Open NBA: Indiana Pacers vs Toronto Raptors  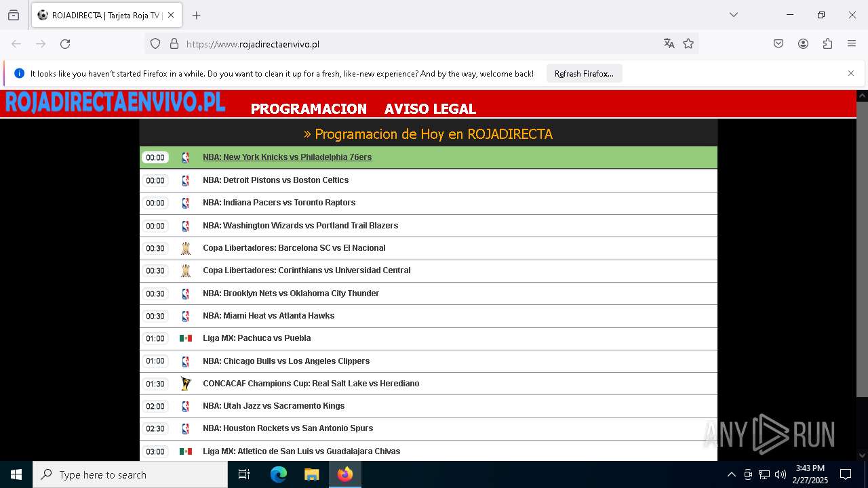(279, 203)
